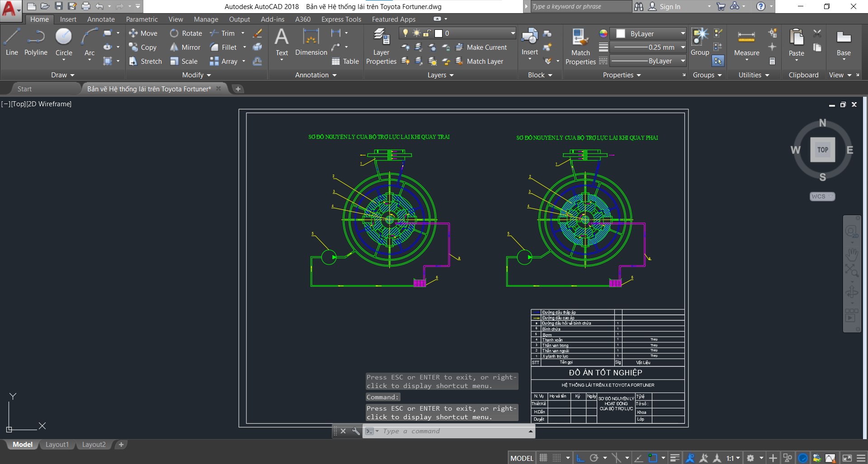The height and width of the screenshot is (464, 868).
Task: Toggle 2D object snap in status bar
Action: 653,458
